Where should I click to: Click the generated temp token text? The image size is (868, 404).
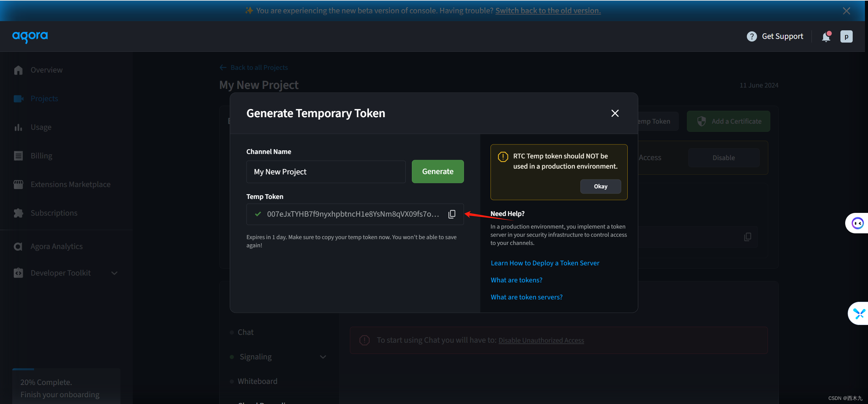[353, 214]
